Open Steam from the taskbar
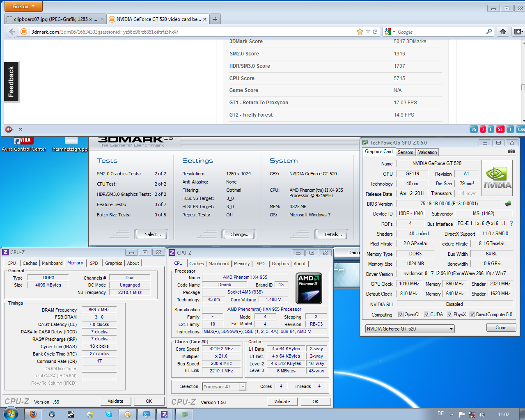The width and height of the screenshot is (525, 420). click(x=71, y=414)
